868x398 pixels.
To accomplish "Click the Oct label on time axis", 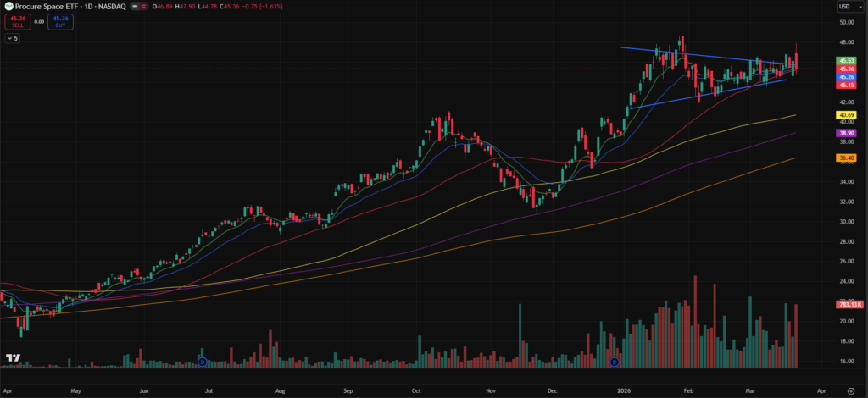I will click(x=415, y=392).
